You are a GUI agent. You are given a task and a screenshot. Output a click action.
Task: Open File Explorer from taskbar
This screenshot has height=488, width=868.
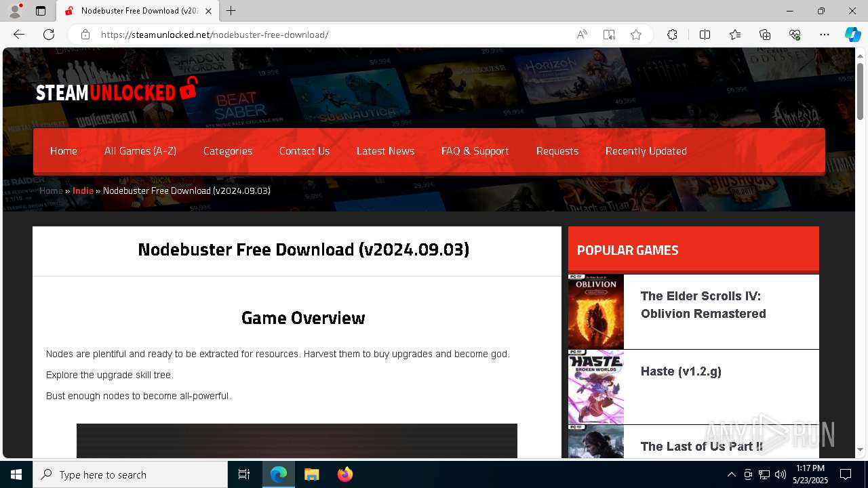pos(311,474)
